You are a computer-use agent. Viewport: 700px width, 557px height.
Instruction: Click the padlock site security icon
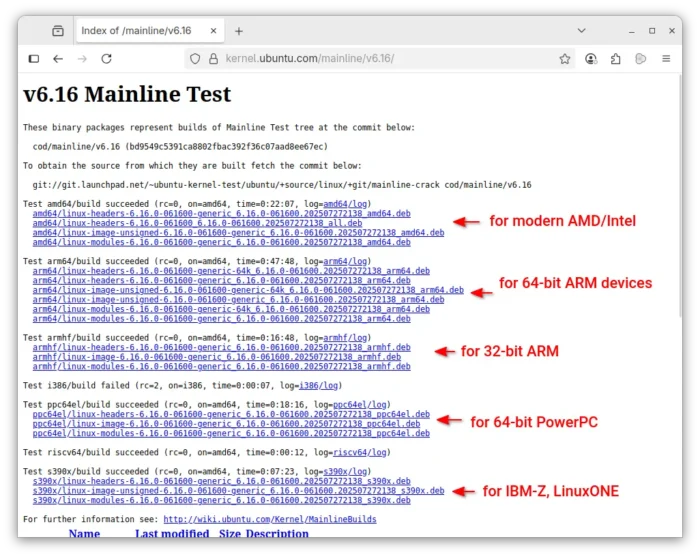(x=213, y=59)
